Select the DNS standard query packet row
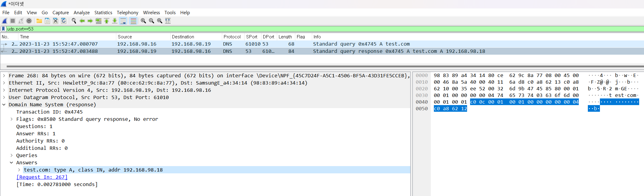Image resolution: width=644 pixels, height=196 pixels. pyautogui.click(x=322, y=44)
